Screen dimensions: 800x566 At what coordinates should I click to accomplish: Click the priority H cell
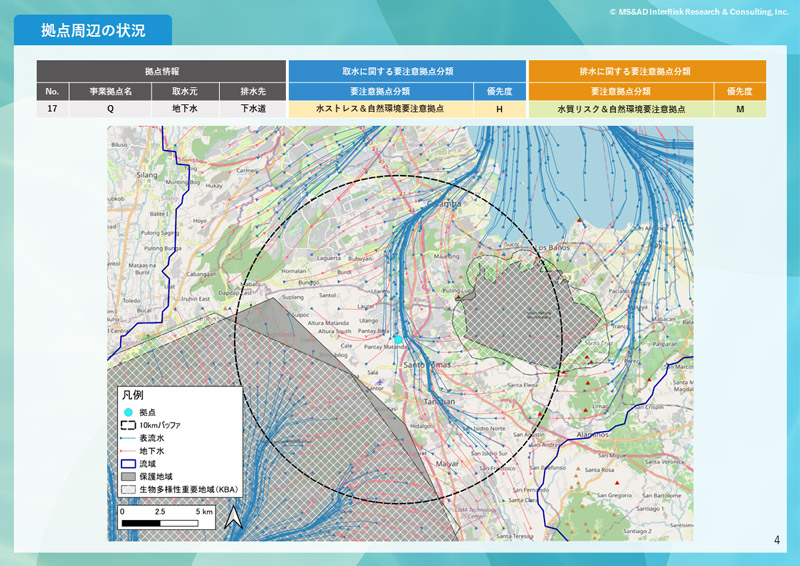[499, 109]
